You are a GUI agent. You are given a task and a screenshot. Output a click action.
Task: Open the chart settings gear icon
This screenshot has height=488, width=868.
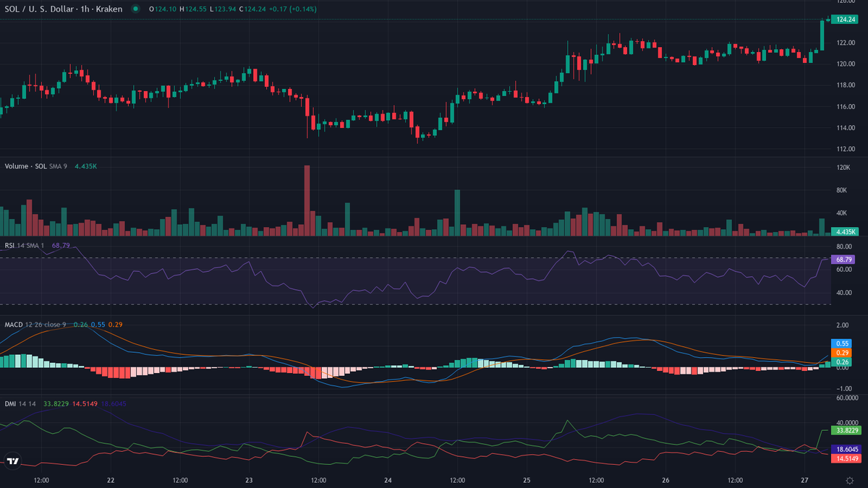pos(849,480)
